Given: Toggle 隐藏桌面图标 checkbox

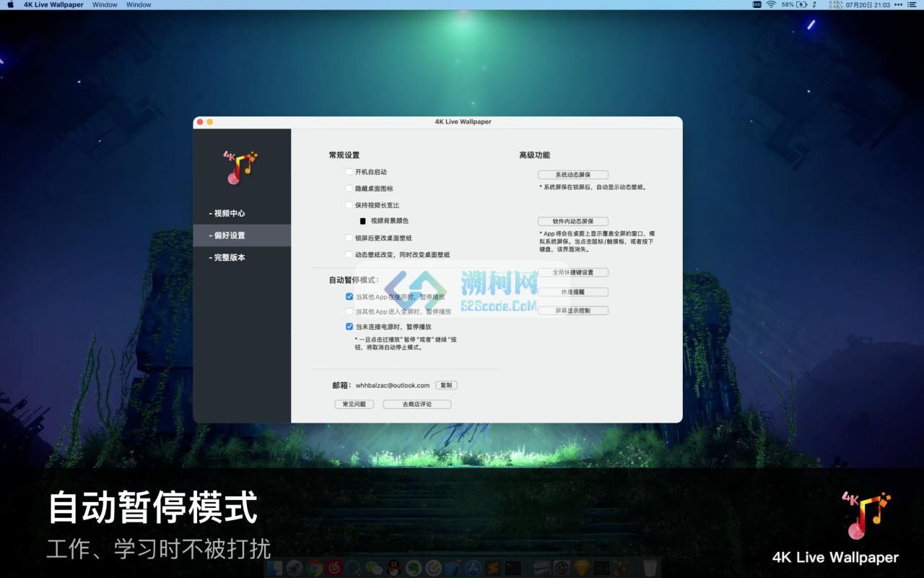Looking at the screenshot, I should (x=349, y=189).
